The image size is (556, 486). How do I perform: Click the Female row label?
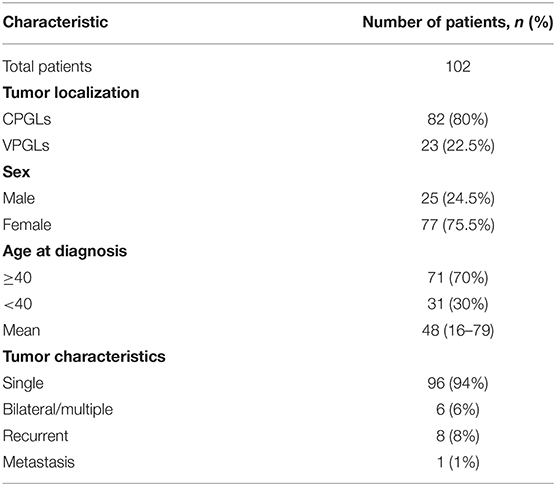[27, 225]
